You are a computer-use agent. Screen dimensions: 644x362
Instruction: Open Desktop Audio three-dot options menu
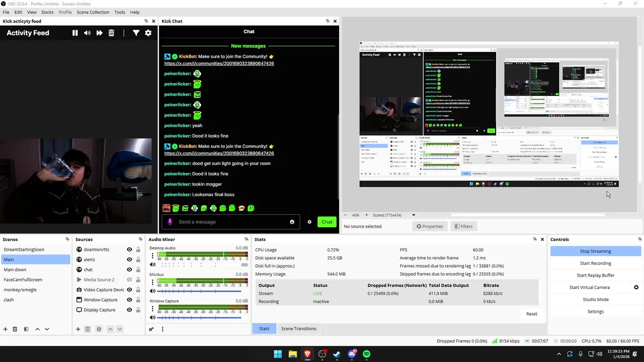[153, 256]
